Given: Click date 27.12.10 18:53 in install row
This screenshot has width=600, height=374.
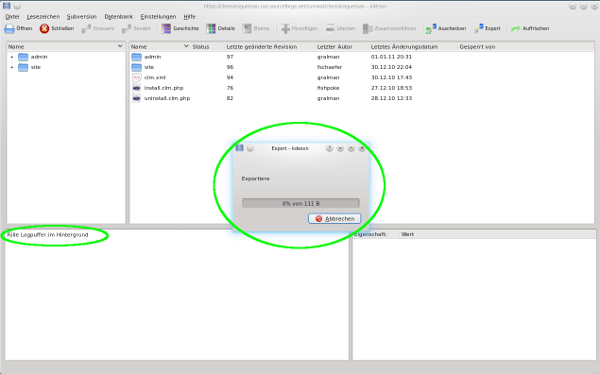Looking at the screenshot, I should pyautogui.click(x=391, y=88).
